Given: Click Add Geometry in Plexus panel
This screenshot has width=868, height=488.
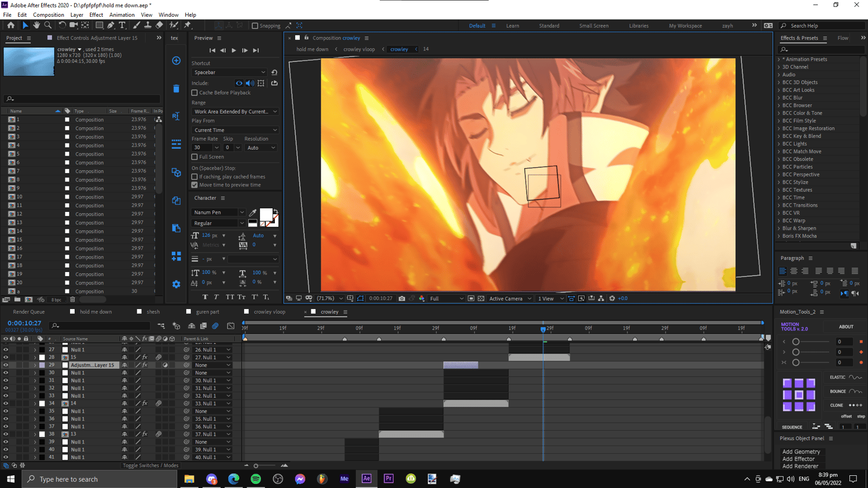Looking at the screenshot, I should 801,452.
